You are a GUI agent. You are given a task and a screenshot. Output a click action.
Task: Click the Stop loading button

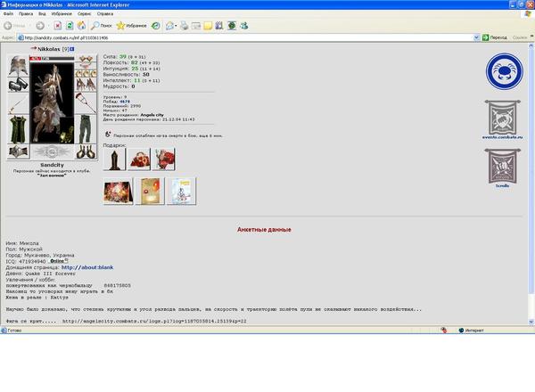tap(58, 26)
